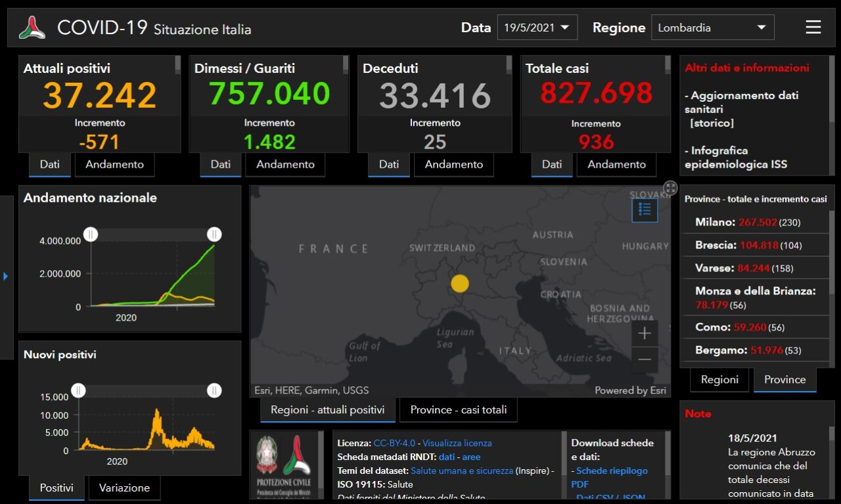Zoom out on the map
841x504 pixels.
pyautogui.click(x=644, y=359)
